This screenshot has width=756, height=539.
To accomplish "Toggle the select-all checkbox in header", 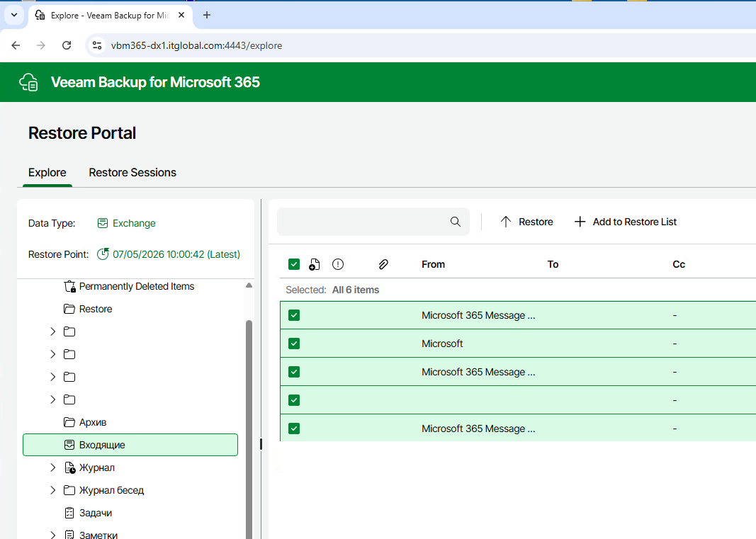I will 294,264.
